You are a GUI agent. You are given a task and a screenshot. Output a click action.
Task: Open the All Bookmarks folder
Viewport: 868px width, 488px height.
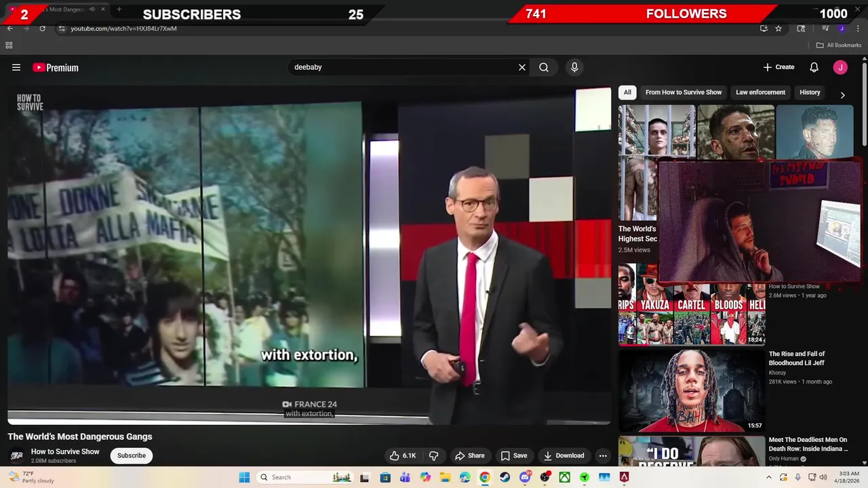pos(839,45)
